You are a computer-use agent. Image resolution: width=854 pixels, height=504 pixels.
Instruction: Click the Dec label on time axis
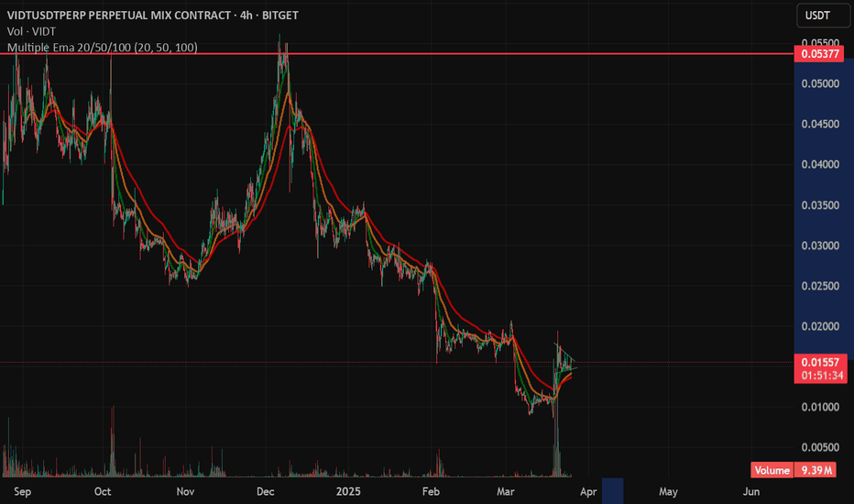click(265, 491)
